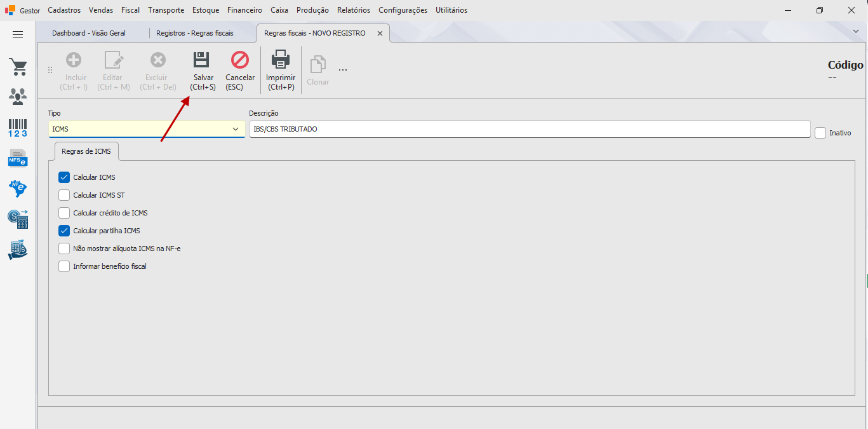This screenshot has width=868, height=429.
Task: Open the Estoque menu
Action: pyautogui.click(x=206, y=10)
